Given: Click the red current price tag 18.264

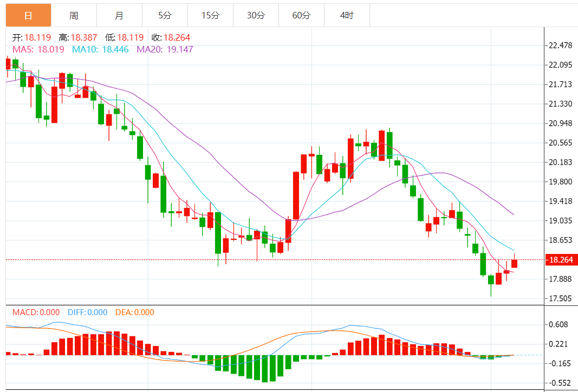Looking at the screenshot, I should 561,260.
